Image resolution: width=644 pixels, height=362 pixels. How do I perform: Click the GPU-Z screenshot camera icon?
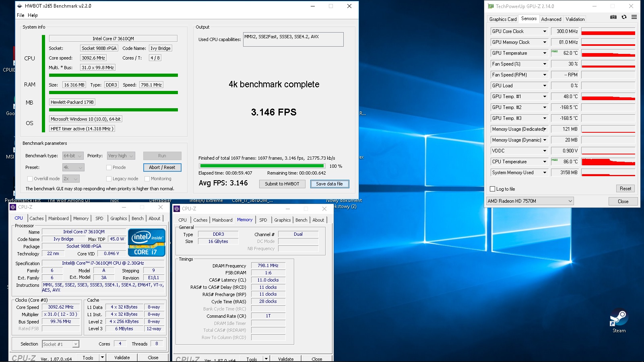click(x=613, y=17)
